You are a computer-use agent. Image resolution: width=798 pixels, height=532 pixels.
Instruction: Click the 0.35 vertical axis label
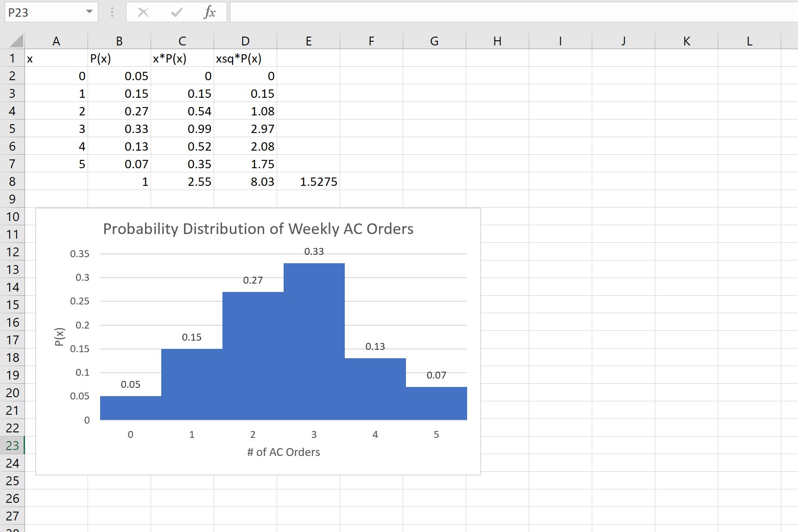point(80,254)
